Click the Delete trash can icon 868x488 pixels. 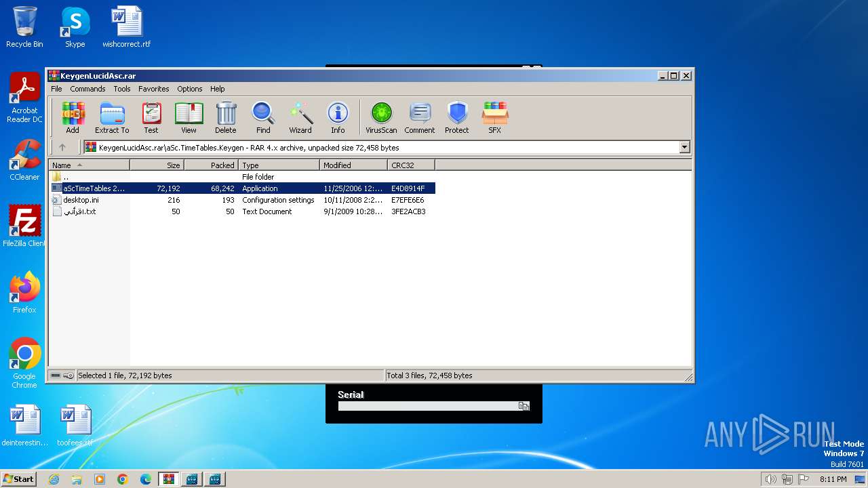coord(226,118)
